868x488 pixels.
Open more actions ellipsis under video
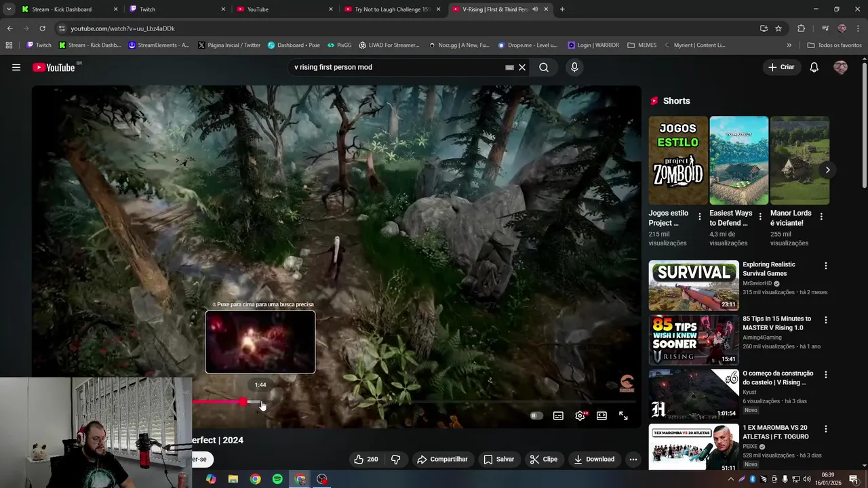(x=633, y=459)
